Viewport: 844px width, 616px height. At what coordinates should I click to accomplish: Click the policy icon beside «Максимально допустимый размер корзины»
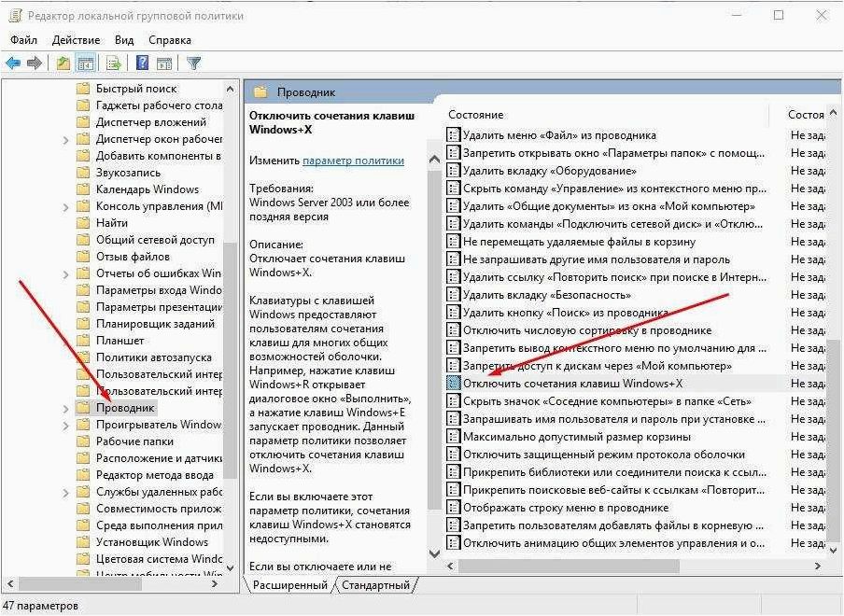(x=454, y=436)
